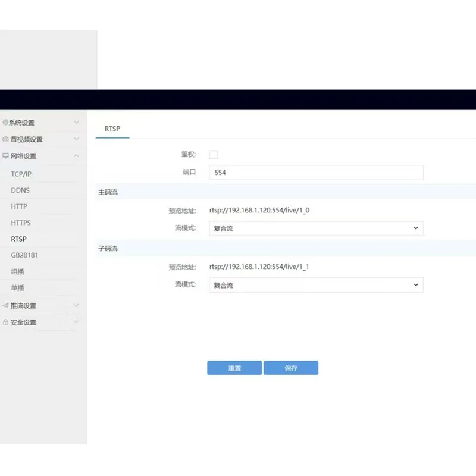476x476 pixels.
Task: Select the RTSP tab header
Action: click(x=112, y=129)
